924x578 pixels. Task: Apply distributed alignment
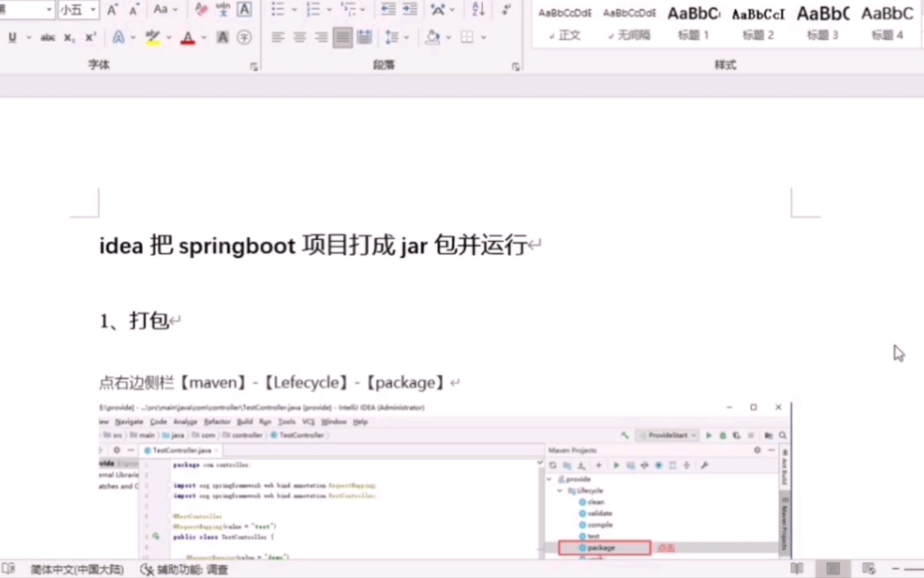[364, 37]
